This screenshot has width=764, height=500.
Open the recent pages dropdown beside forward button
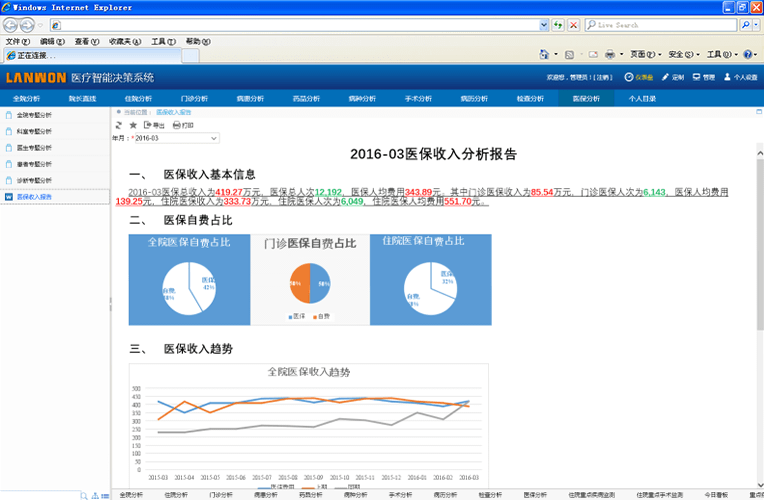point(40,25)
